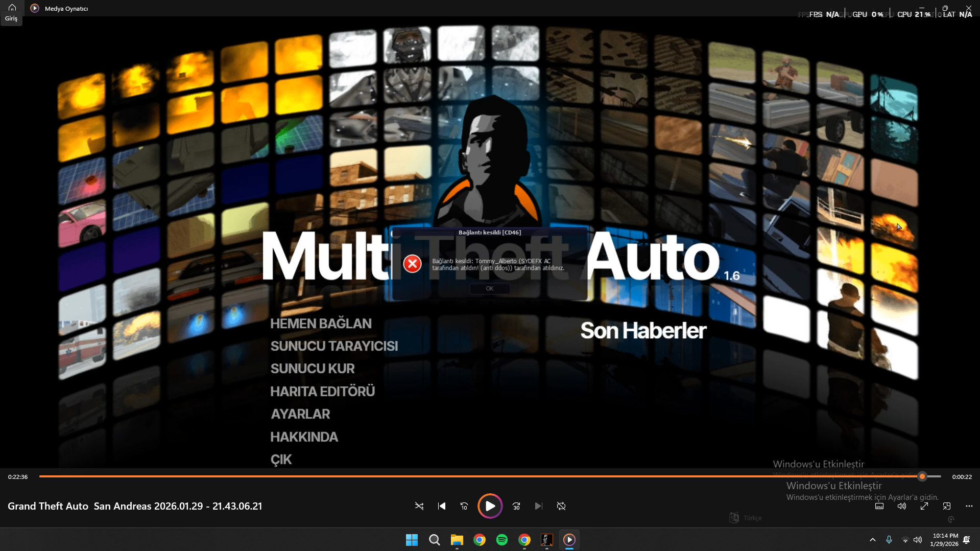Click the remaining time 0:00:22

click(962, 477)
